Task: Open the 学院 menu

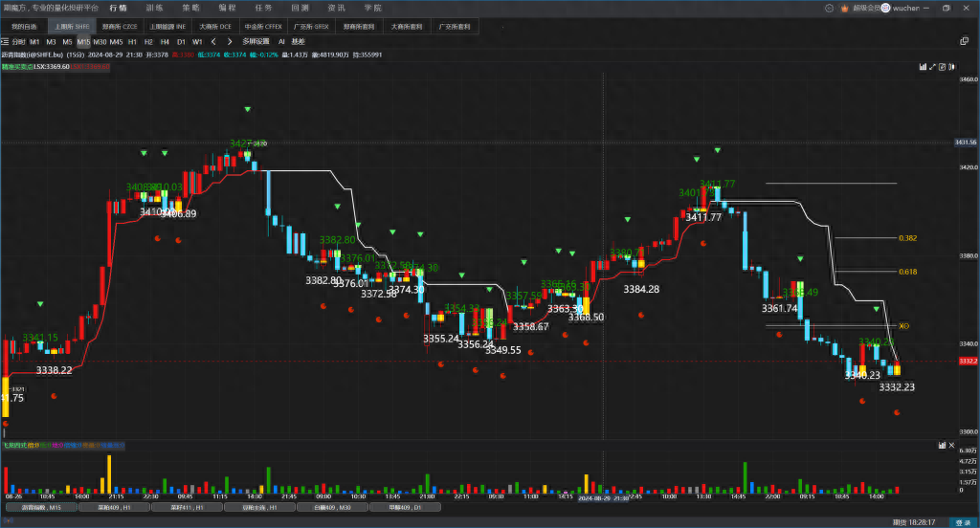Action: [373, 8]
